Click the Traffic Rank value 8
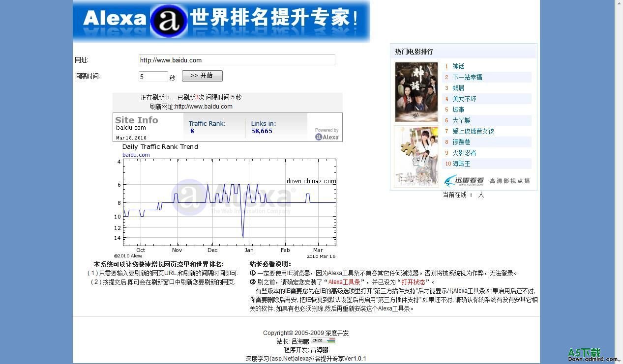Viewport: 623px width, 364px height. pos(192,131)
